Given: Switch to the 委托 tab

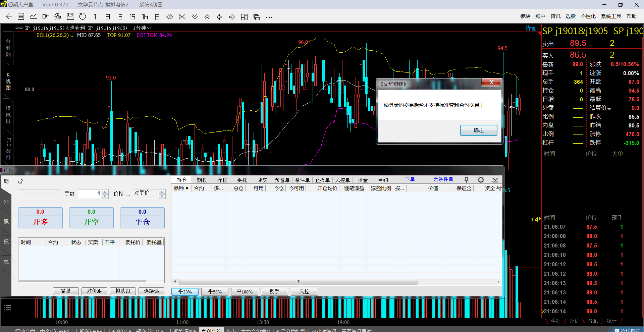Looking at the screenshot, I should (242, 180).
